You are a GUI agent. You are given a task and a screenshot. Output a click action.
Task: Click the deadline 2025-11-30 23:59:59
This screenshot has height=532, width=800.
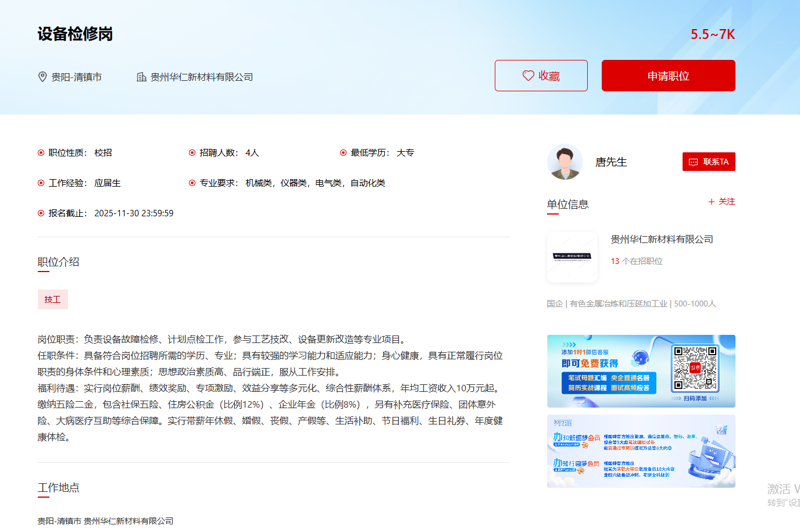[134, 213]
